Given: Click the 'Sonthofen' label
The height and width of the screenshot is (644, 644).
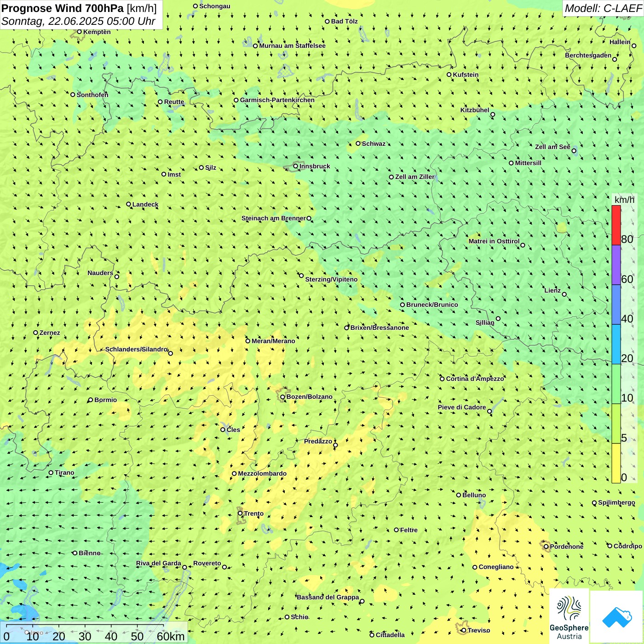Looking at the screenshot, I should coord(92,95).
